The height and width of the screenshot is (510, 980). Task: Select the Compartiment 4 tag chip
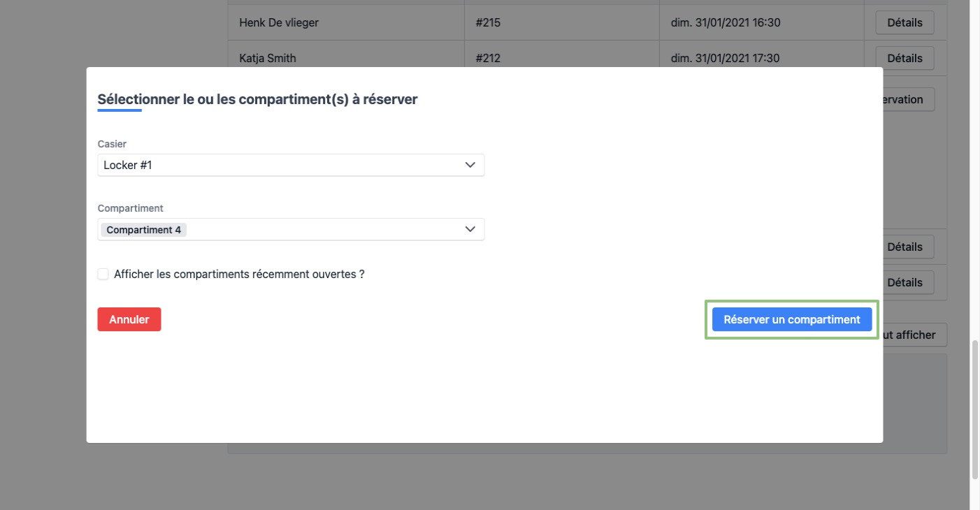point(143,230)
